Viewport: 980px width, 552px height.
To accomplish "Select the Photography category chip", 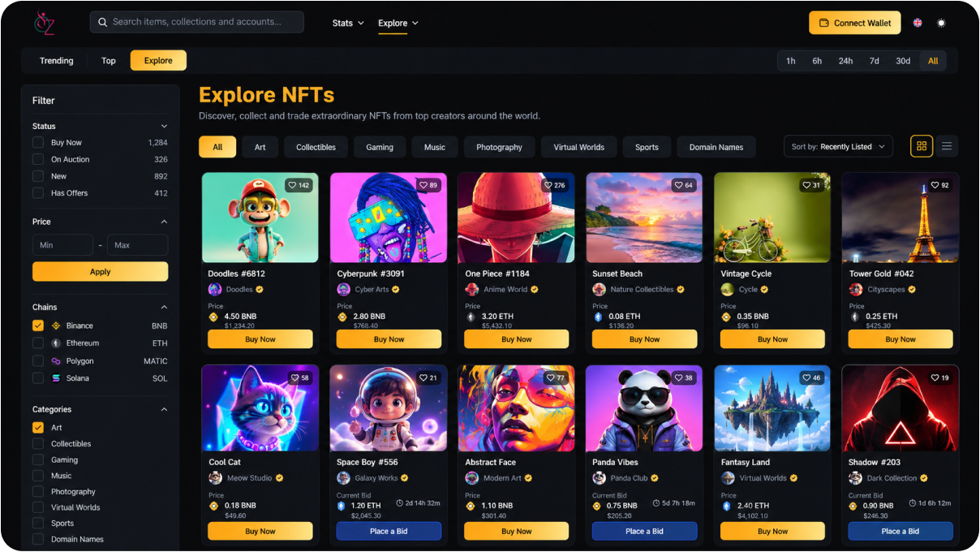I will point(500,147).
